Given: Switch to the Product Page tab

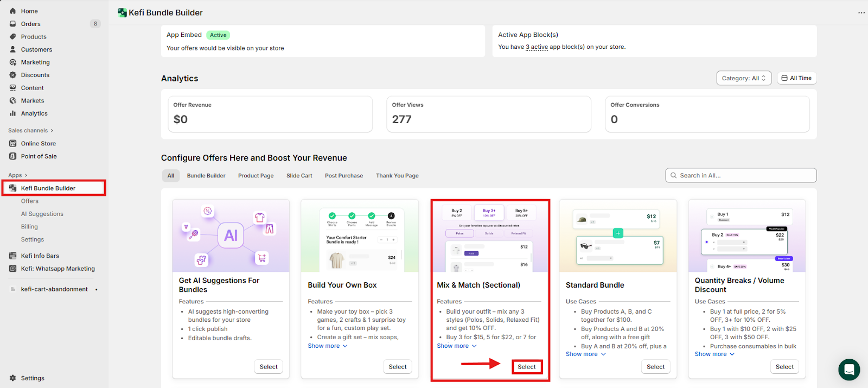Looking at the screenshot, I should pos(256,176).
